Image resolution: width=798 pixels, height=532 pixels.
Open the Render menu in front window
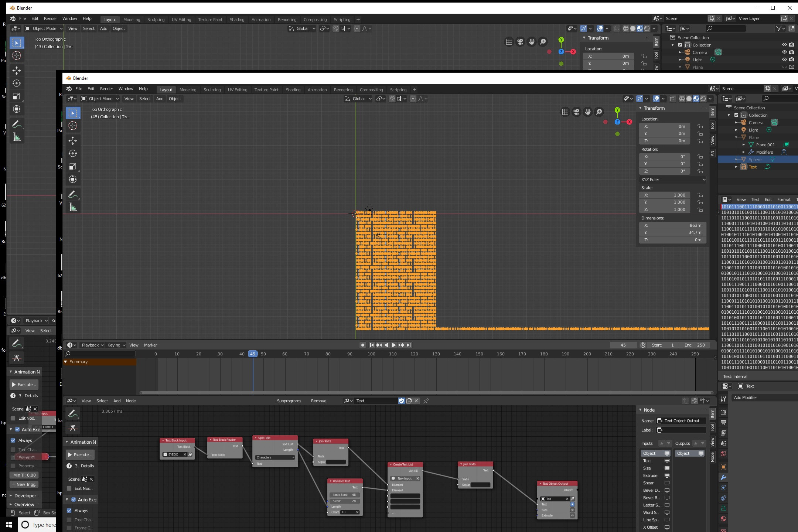(106, 89)
